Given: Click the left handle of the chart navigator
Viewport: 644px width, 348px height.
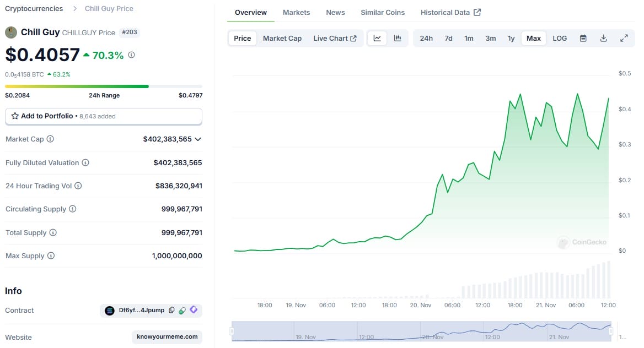Looking at the screenshot, I should pos(232,331).
